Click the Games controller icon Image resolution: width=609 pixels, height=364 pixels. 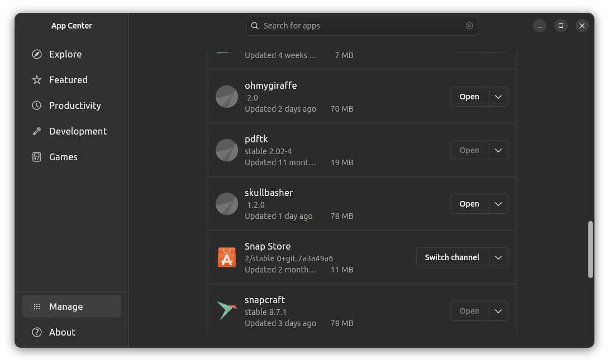pyautogui.click(x=37, y=157)
